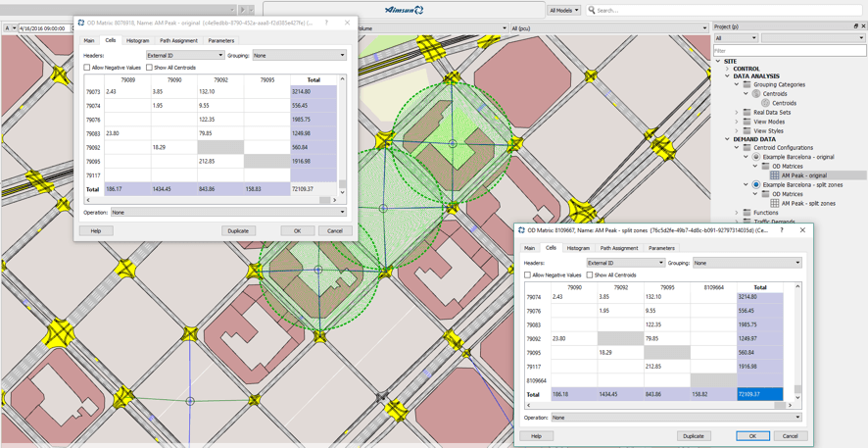
Task: Click help question mark in split zones dialog
Action: 781,229
